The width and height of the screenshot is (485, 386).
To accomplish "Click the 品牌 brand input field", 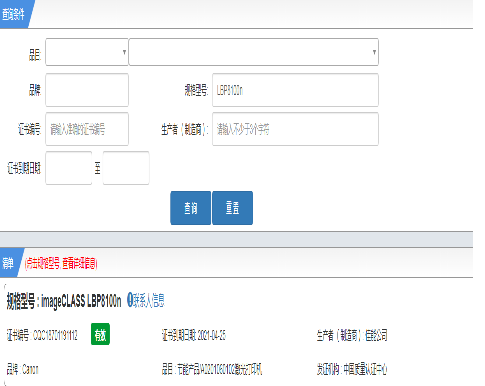I will tap(87, 90).
